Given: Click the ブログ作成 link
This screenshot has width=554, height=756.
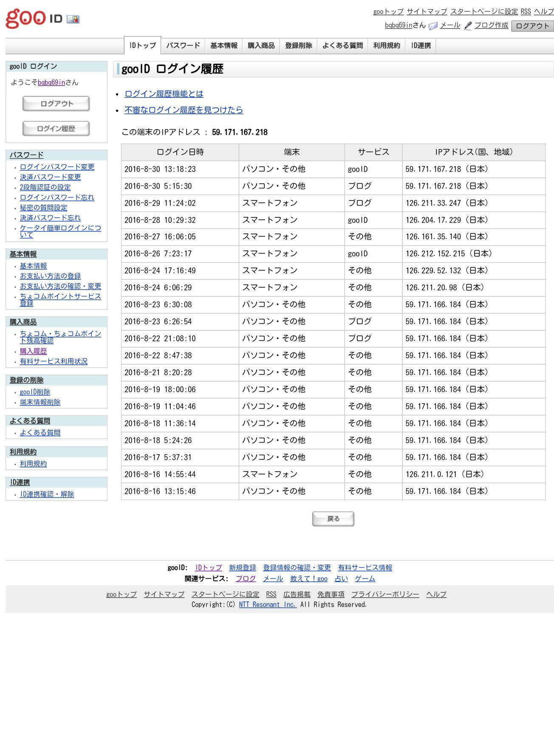Looking at the screenshot, I should point(491,25).
